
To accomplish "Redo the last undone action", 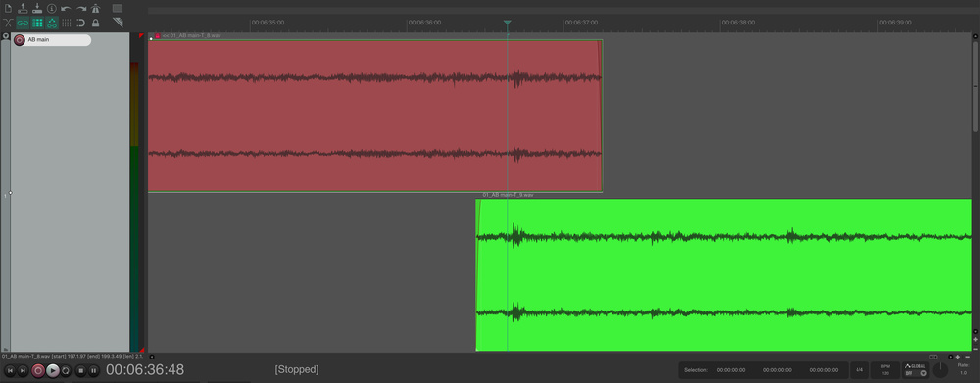I will coord(81,8).
